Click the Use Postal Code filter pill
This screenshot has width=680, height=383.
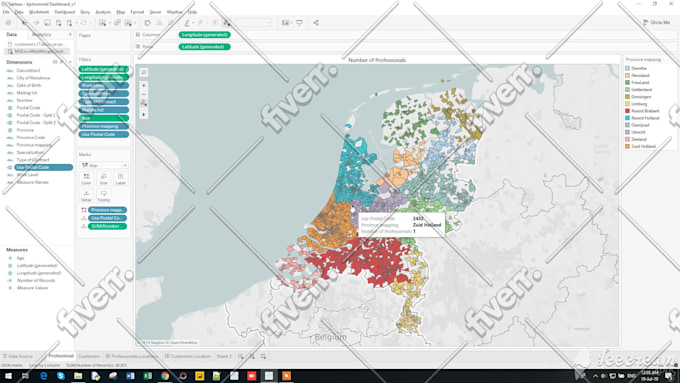(x=104, y=134)
